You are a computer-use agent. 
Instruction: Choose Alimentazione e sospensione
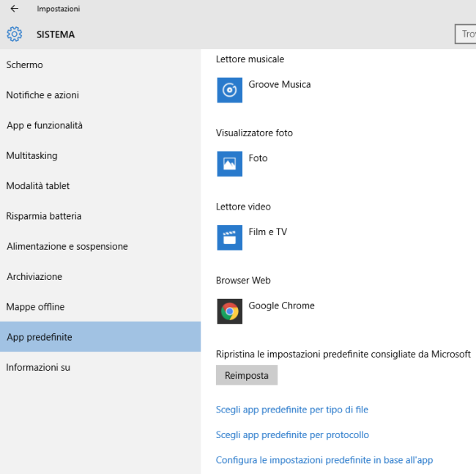(67, 247)
